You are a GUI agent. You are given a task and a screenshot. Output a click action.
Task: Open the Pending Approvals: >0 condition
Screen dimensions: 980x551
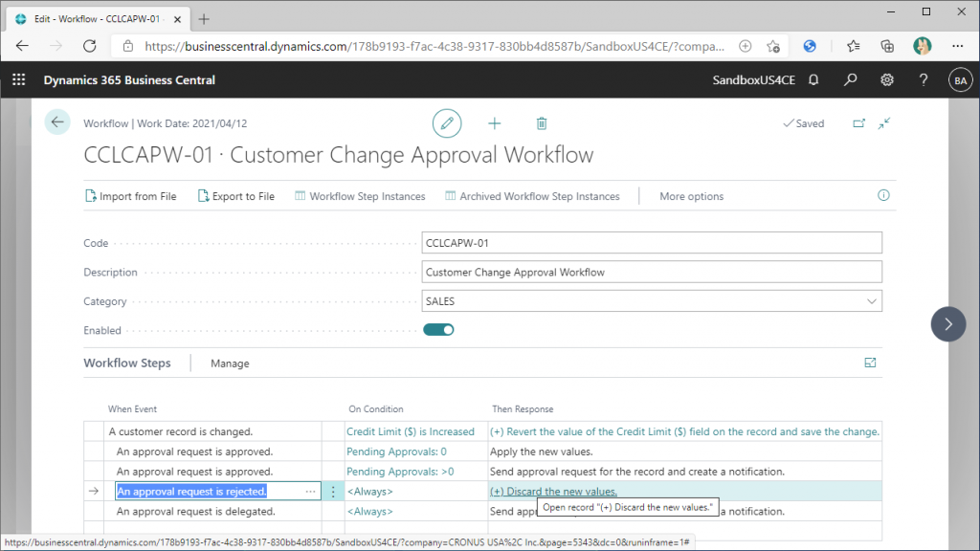point(400,472)
